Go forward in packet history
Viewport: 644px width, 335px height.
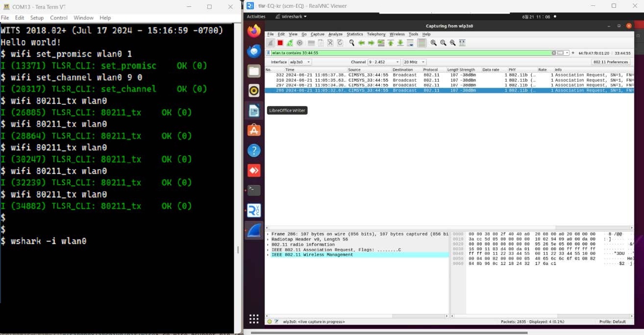click(371, 43)
